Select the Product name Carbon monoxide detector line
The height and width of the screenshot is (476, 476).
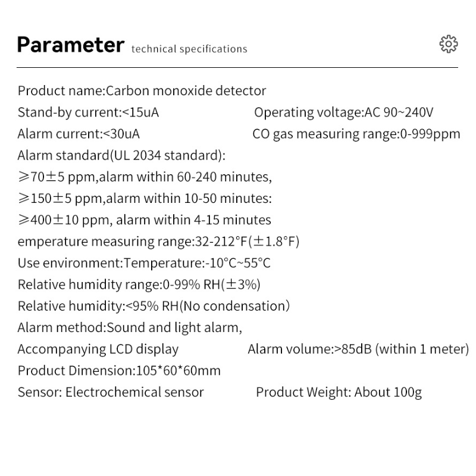click(x=142, y=91)
